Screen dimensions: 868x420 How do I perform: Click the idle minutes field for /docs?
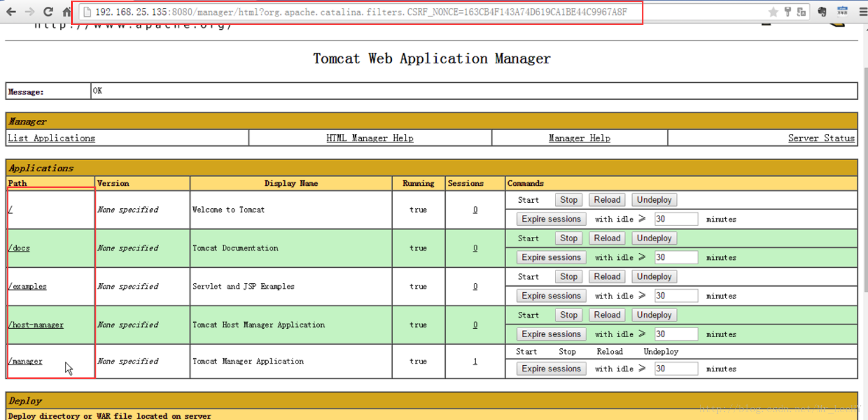pyautogui.click(x=676, y=258)
